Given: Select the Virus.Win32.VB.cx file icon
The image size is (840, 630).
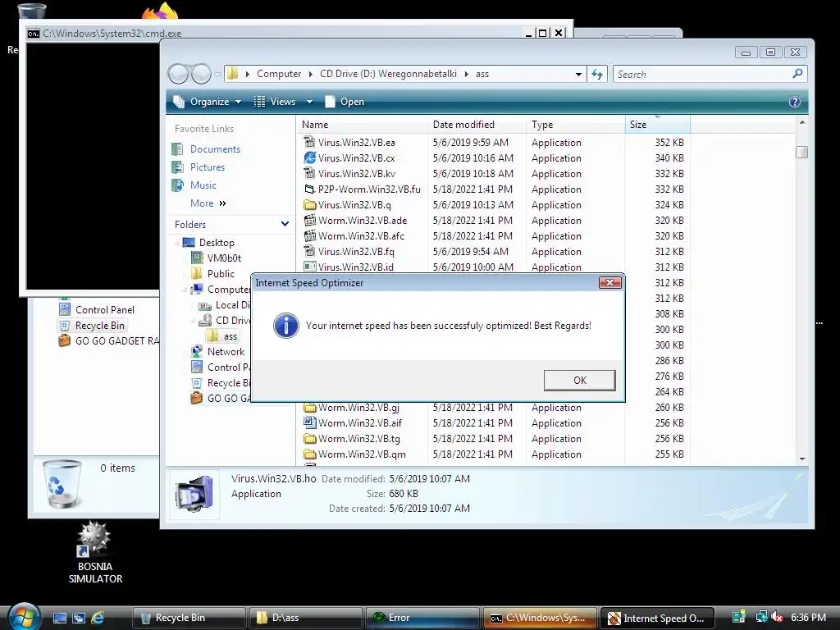Looking at the screenshot, I should [x=309, y=158].
